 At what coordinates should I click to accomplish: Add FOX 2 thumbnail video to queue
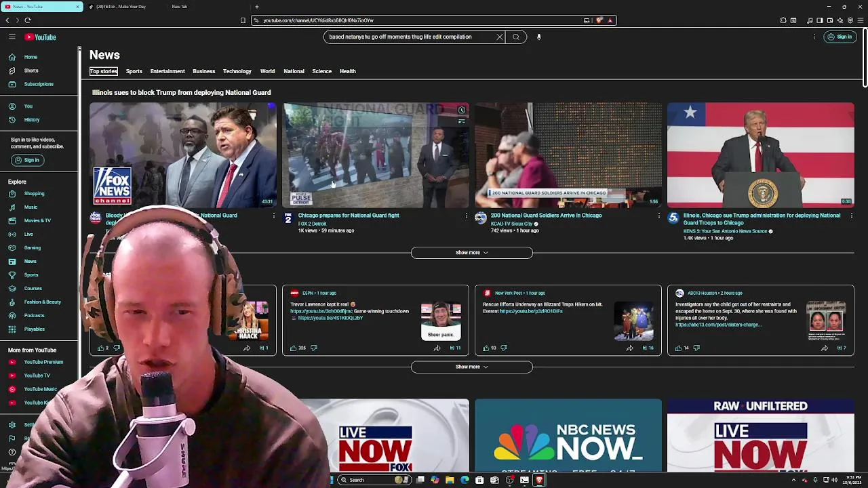pos(462,122)
